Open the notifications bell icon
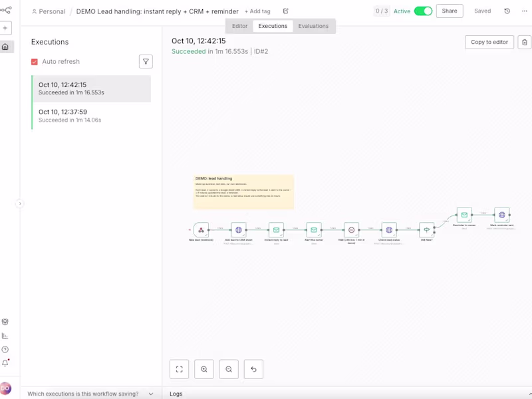 pyautogui.click(x=5, y=363)
